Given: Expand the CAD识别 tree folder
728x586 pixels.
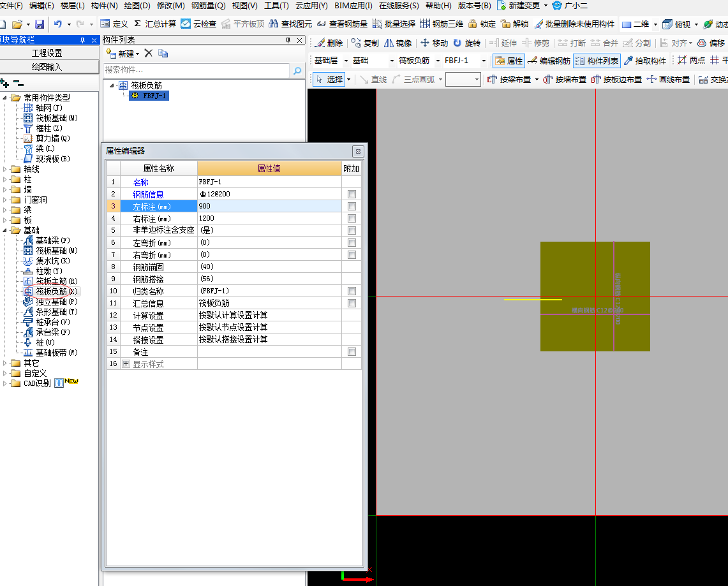Looking at the screenshot, I should 4,383.
